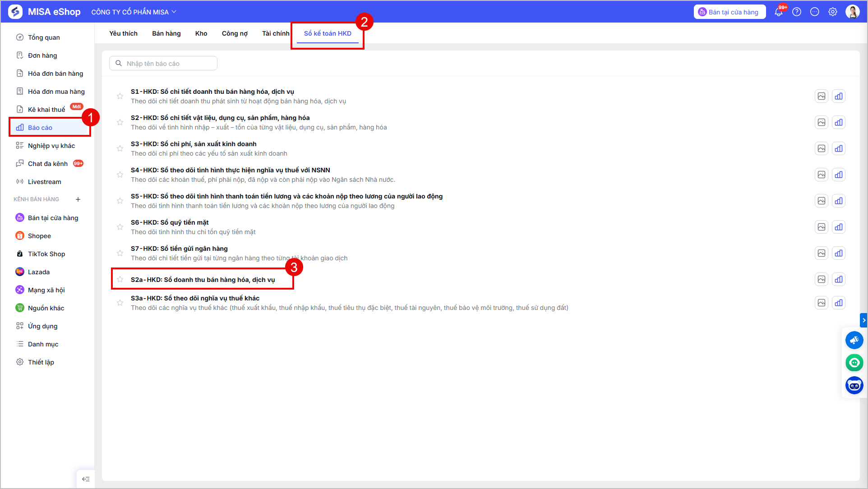The height and width of the screenshot is (489, 868).
Task: Click the chart icon for S1-HKD report
Action: [x=839, y=96]
